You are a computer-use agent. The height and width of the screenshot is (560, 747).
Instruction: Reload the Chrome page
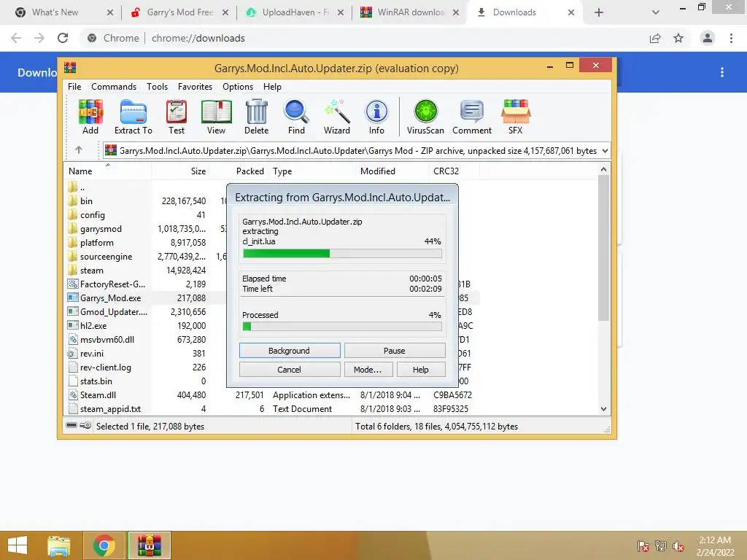click(x=63, y=38)
